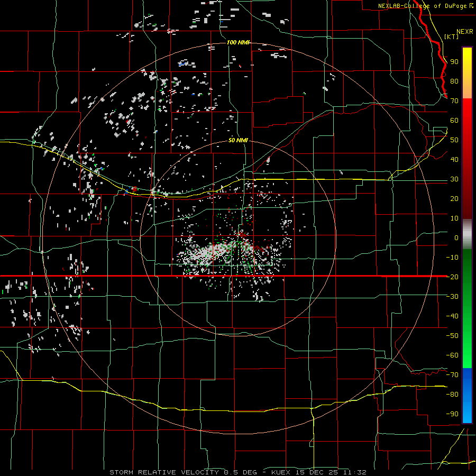The height and width of the screenshot is (476, 476).
Task: Click the -30 value on velocity scale
Action: tap(452, 297)
